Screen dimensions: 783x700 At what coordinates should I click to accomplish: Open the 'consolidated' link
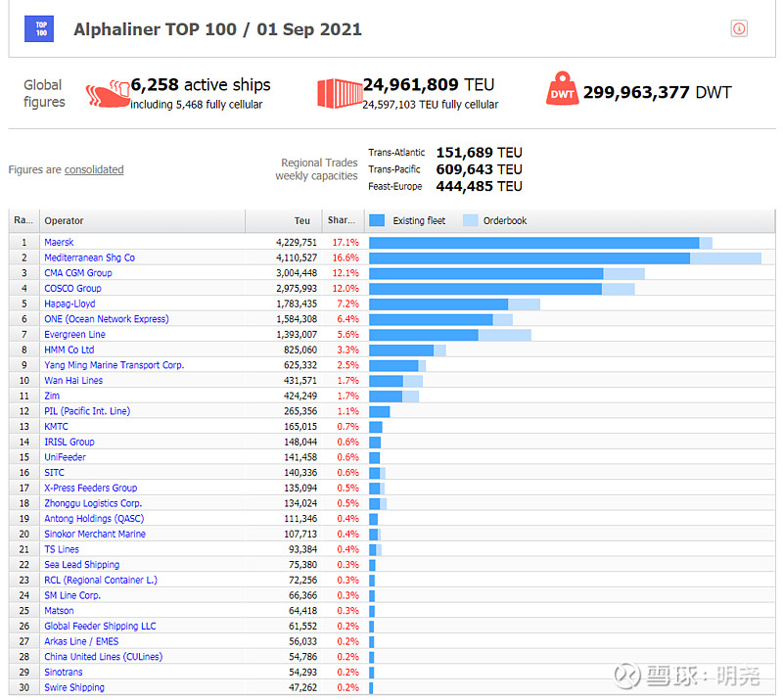[x=94, y=169]
